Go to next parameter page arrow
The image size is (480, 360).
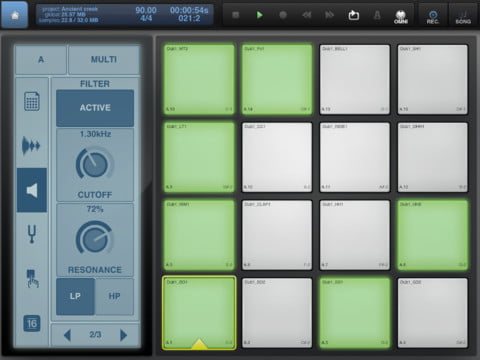(x=123, y=335)
